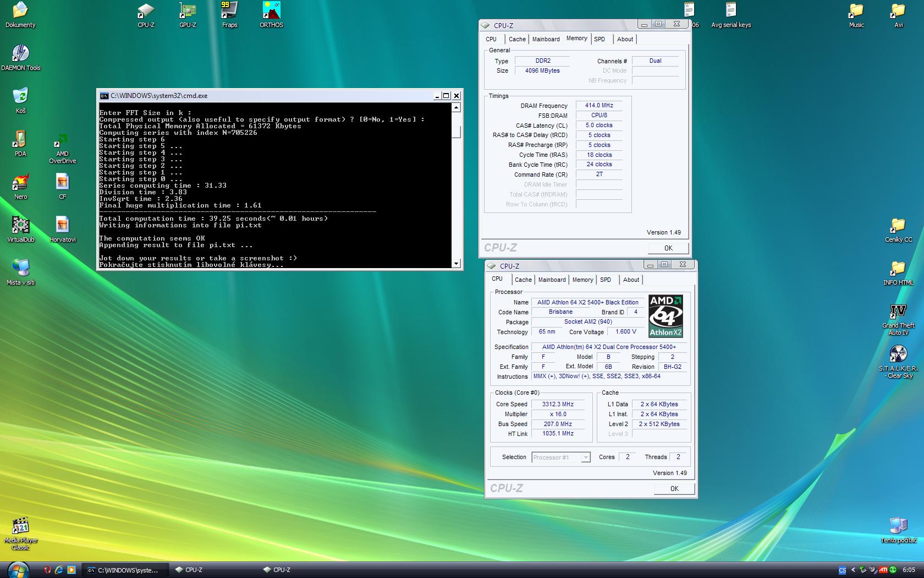Click OK in the processor CPU-Z window
The height and width of the screenshot is (578, 924).
tap(674, 489)
